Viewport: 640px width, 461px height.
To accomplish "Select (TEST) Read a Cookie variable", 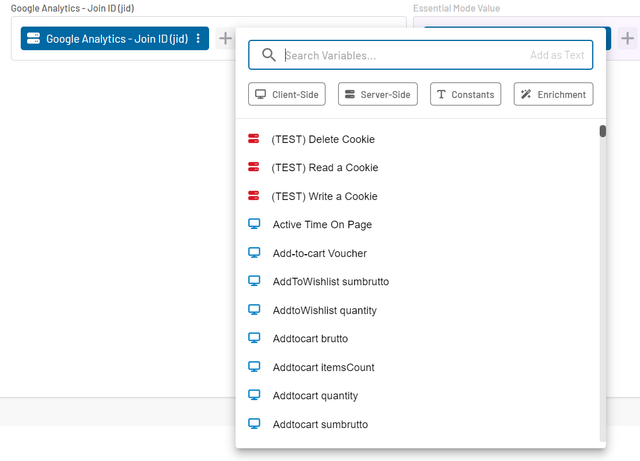I will (324, 168).
